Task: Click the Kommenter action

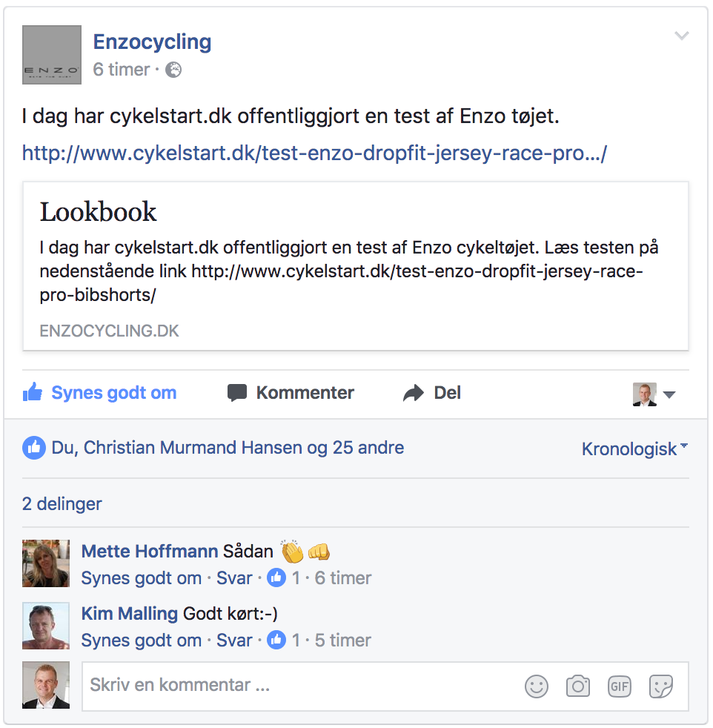Action: coord(291,393)
